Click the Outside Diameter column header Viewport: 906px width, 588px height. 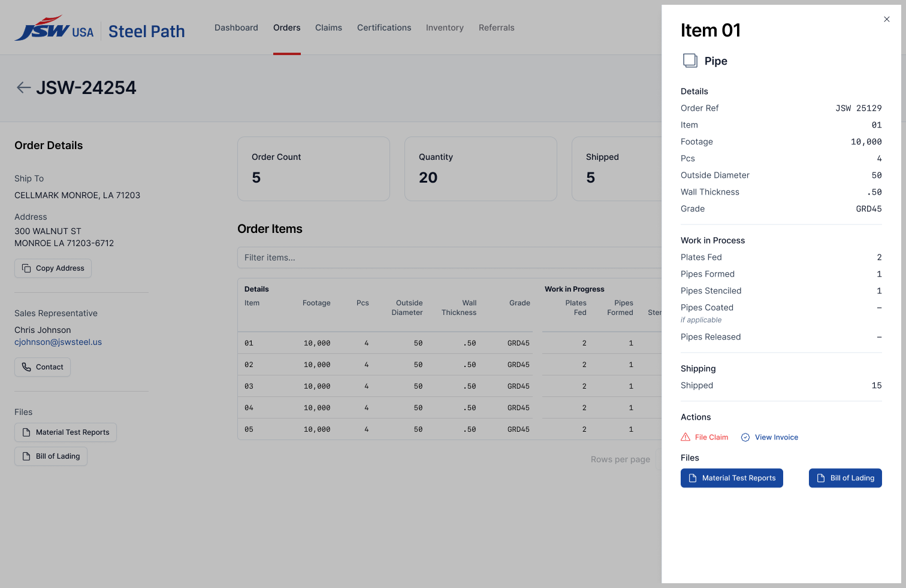pyautogui.click(x=407, y=308)
